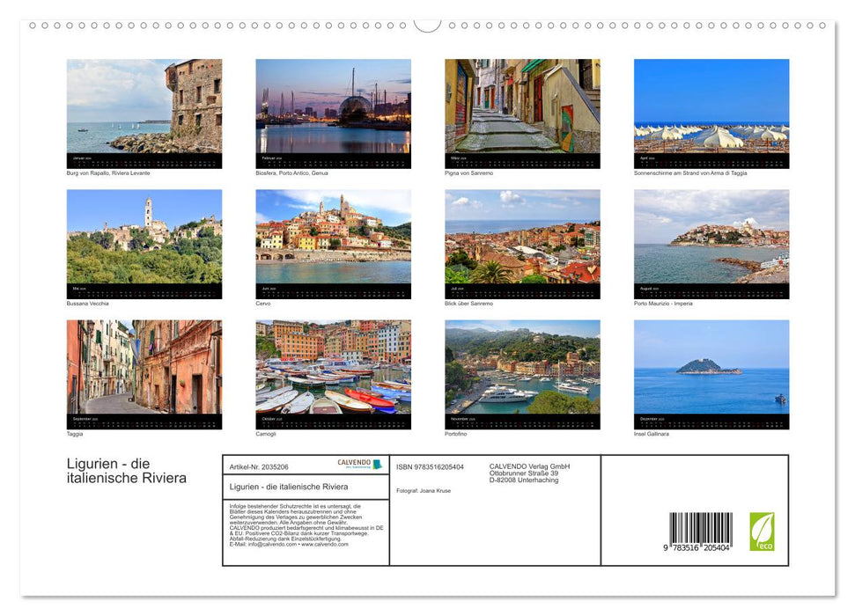This screenshot has width=855, height=616.
Task: Click the Artikel-Nr. 2035206 text field
Action: [x=258, y=466]
